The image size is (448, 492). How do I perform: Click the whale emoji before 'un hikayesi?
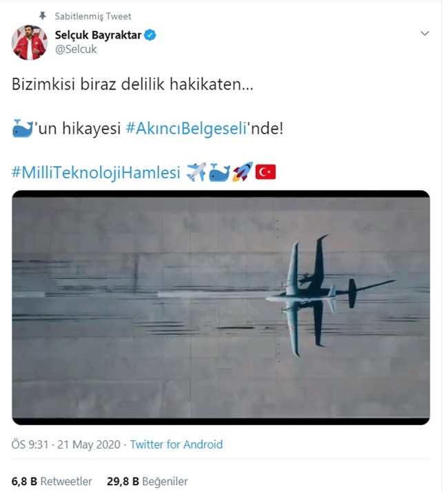pos(22,128)
